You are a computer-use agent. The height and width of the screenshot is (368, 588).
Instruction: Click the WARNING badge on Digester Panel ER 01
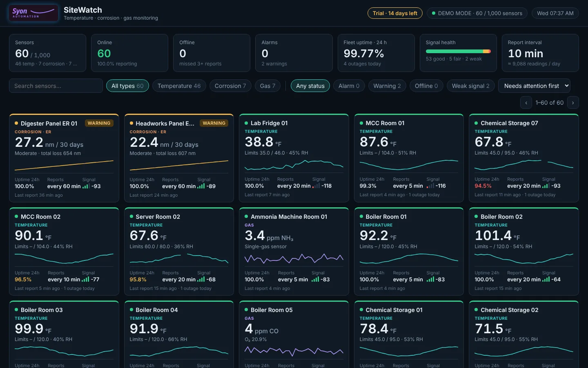pos(99,123)
